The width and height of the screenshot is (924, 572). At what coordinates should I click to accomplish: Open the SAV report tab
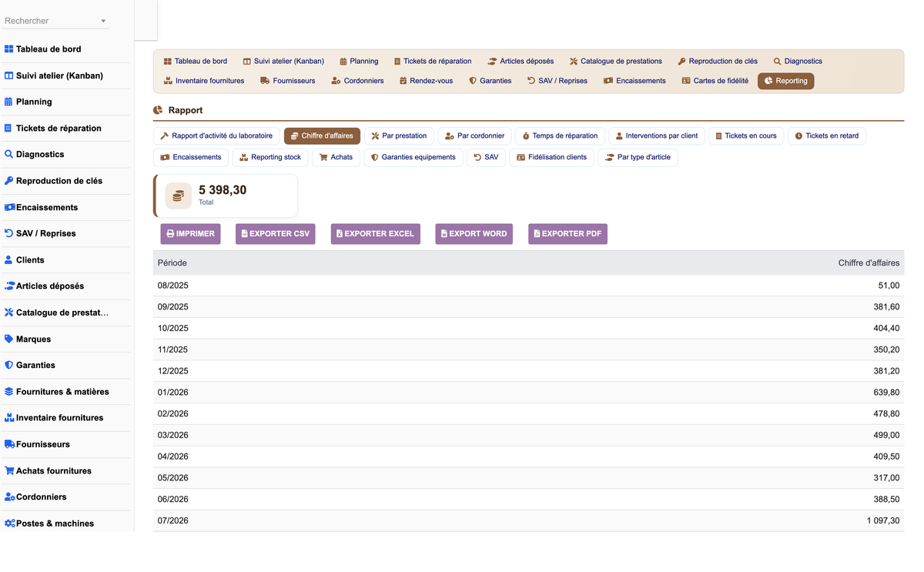[486, 158]
